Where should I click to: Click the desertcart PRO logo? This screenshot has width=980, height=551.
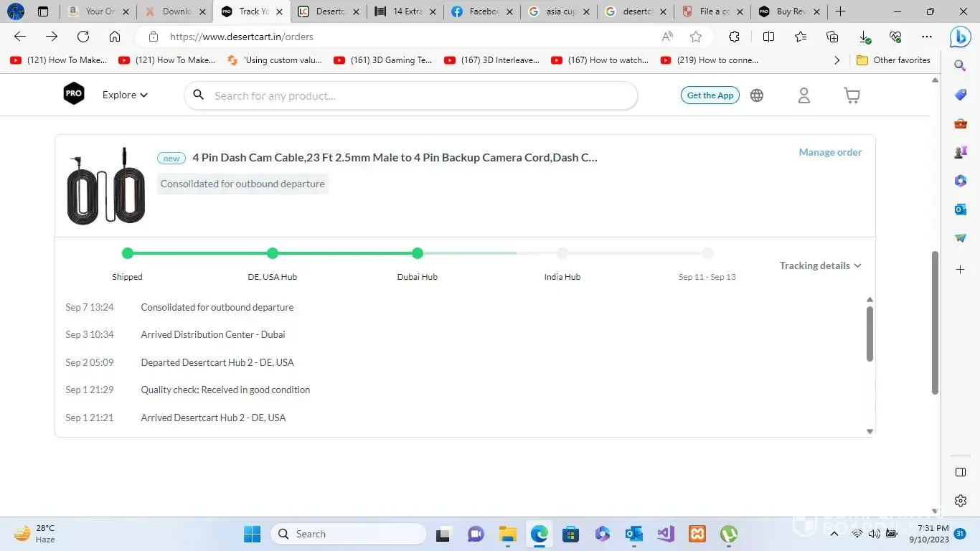pos(74,94)
